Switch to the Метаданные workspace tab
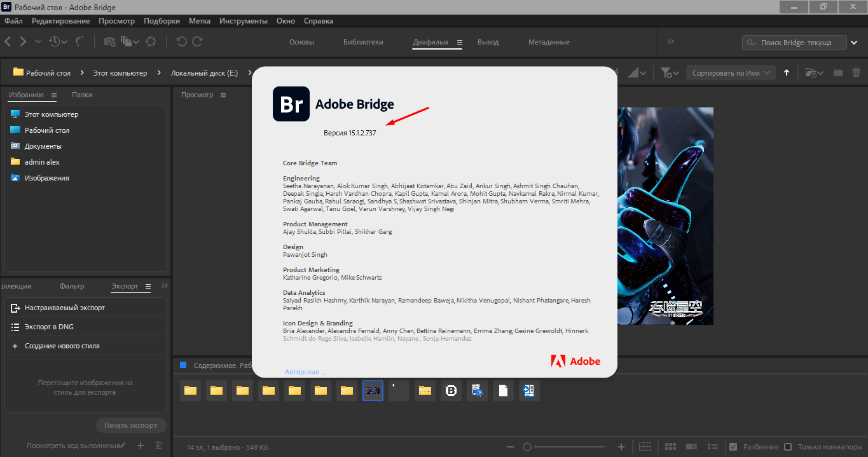Screen dimensions: 868x457 (548, 42)
